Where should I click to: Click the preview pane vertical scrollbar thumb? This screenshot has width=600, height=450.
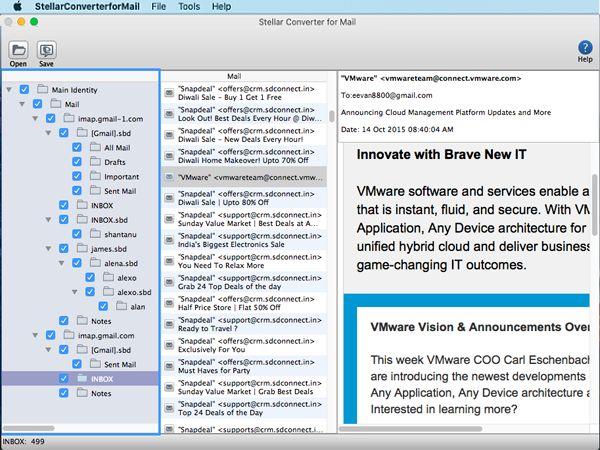pyautogui.click(x=595, y=204)
